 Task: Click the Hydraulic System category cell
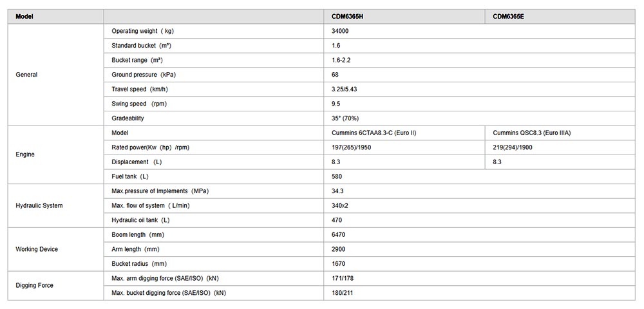(x=39, y=205)
